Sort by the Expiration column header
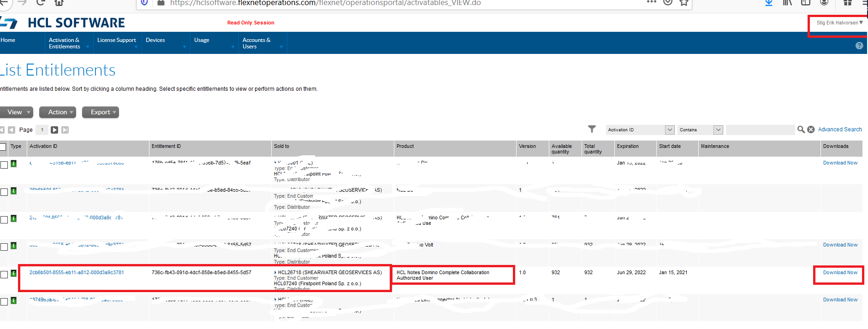 tap(628, 147)
